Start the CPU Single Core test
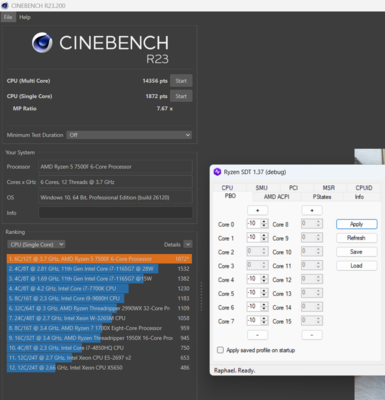Image resolution: width=385 pixels, height=400 pixels. [x=181, y=96]
